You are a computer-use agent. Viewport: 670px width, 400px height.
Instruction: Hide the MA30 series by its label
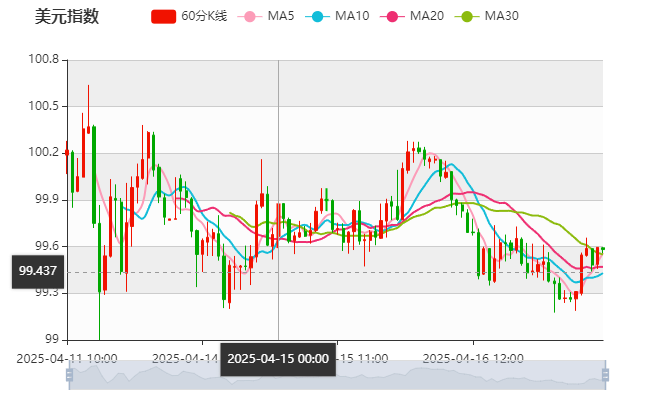[x=501, y=16]
